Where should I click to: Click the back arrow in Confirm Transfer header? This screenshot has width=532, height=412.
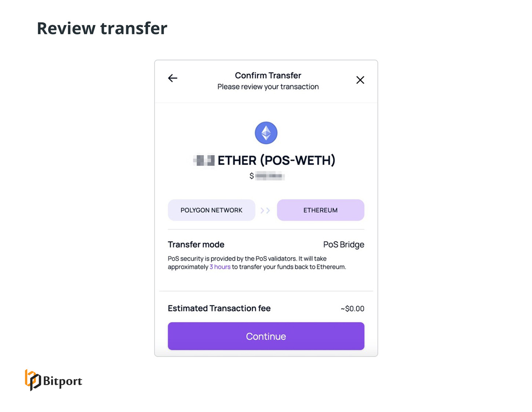point(172,78)
